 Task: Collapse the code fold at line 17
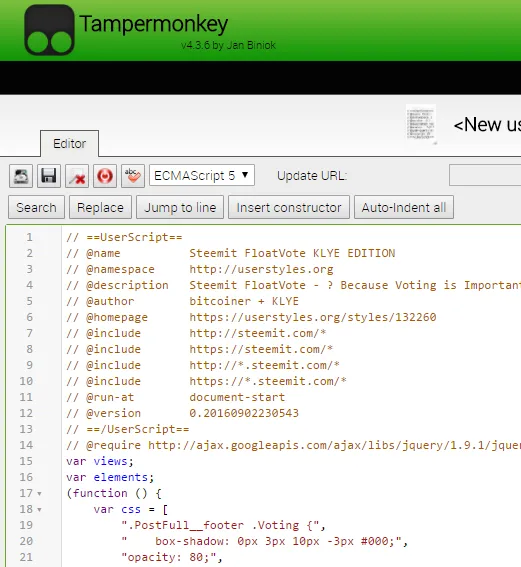39,494
